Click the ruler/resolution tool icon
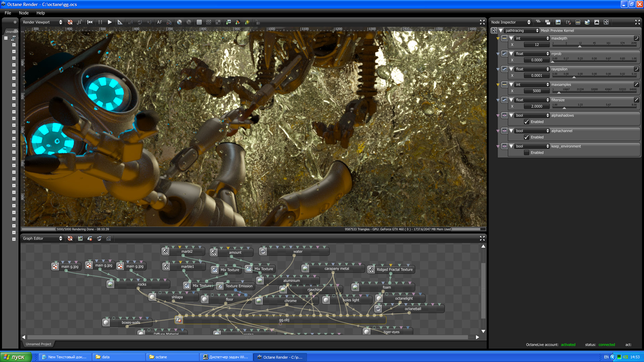Image resolution: width=644 pixels, height=362 pixels. pyautogui.click(x=120, y=22)
